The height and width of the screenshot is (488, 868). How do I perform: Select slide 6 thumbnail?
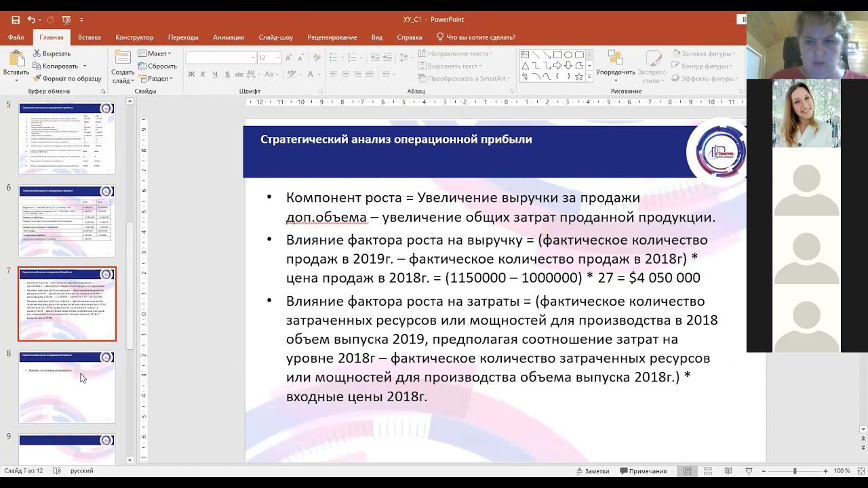click(x=67, y=221)
